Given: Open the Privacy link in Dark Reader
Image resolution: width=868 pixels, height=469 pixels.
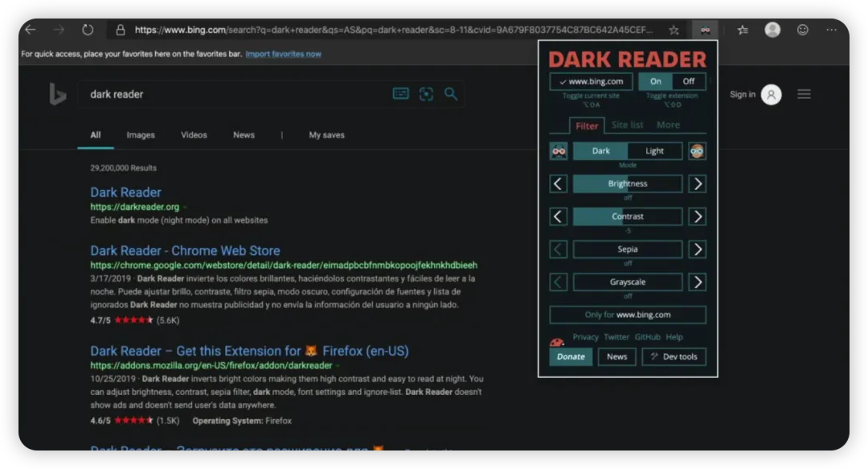Looking at the screenshot, I should [x=585, y=337].
